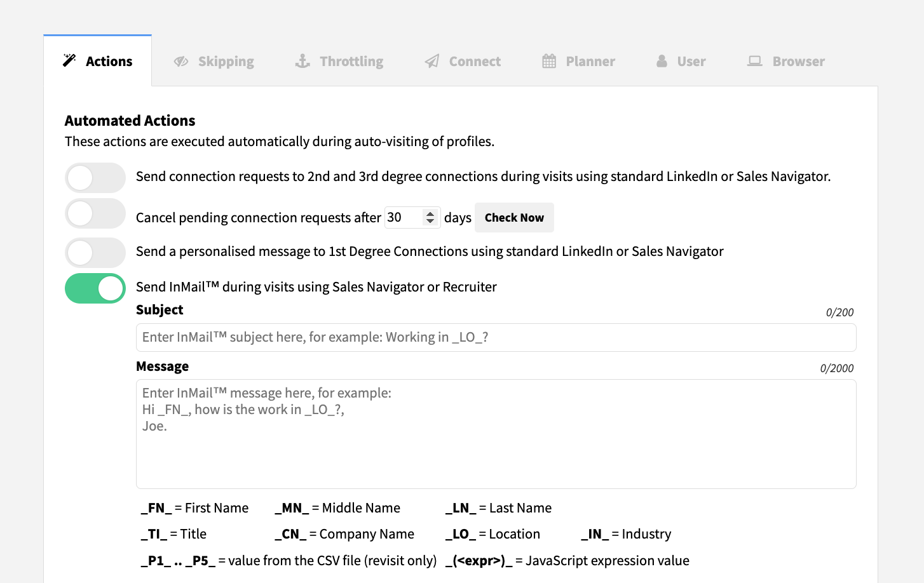Switch to the Skipping tab
924x583 pixels.
pyautogui.click(x=214, y=61)
